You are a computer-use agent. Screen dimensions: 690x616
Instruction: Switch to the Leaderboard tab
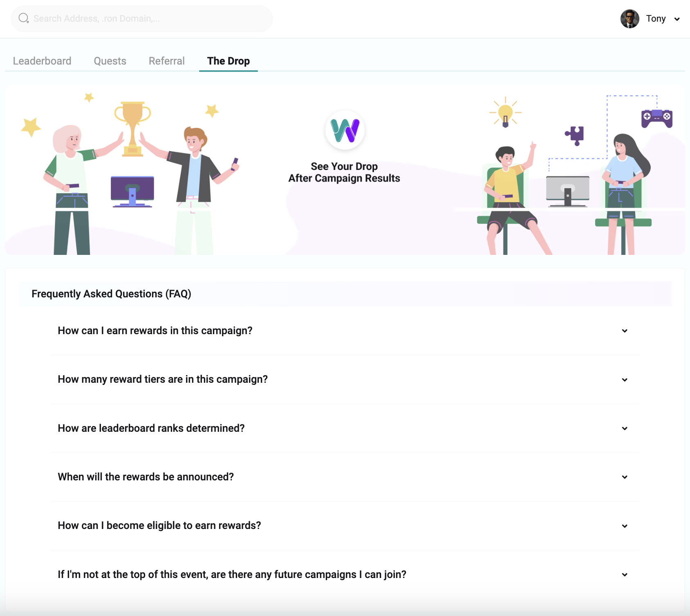tap(42, 61)
